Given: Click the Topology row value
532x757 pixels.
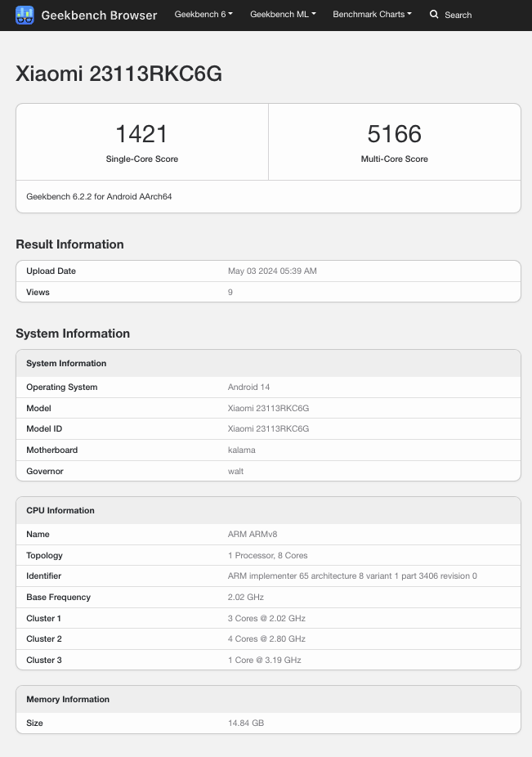Looking at the screenshot, I should 267,555.
